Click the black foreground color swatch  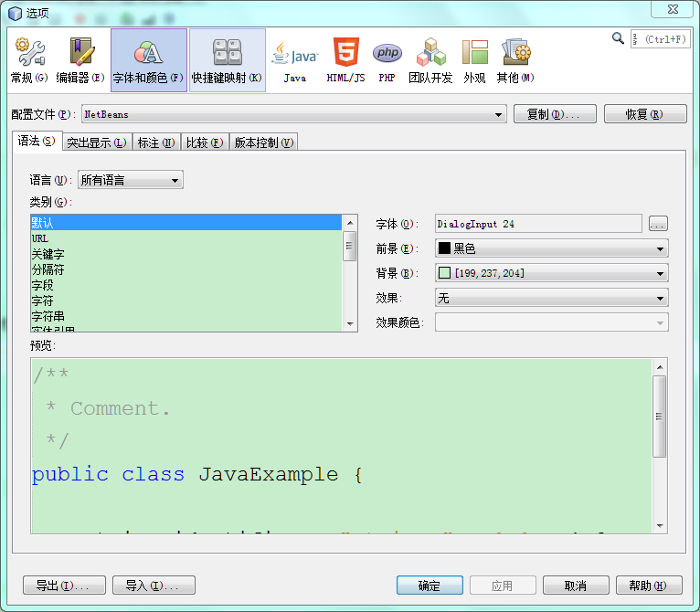tap(444, 248)
